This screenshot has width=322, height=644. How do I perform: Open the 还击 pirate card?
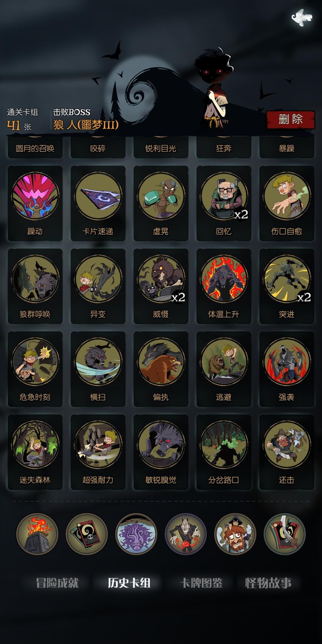287,452
